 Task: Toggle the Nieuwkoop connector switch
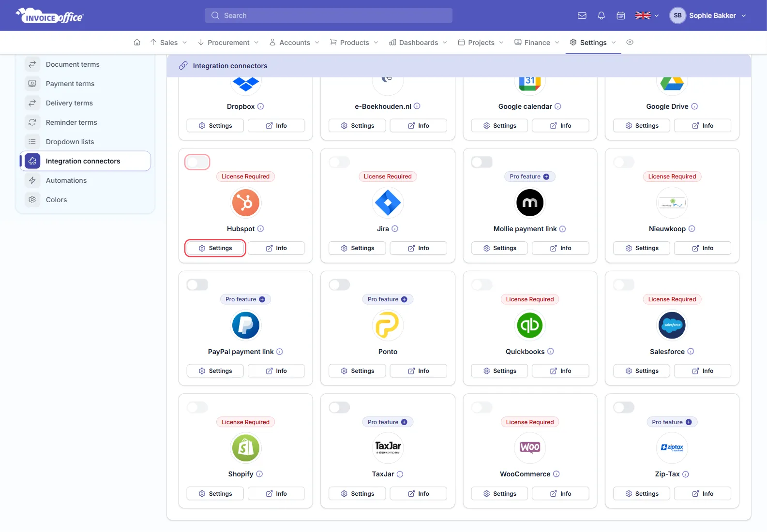624,162
